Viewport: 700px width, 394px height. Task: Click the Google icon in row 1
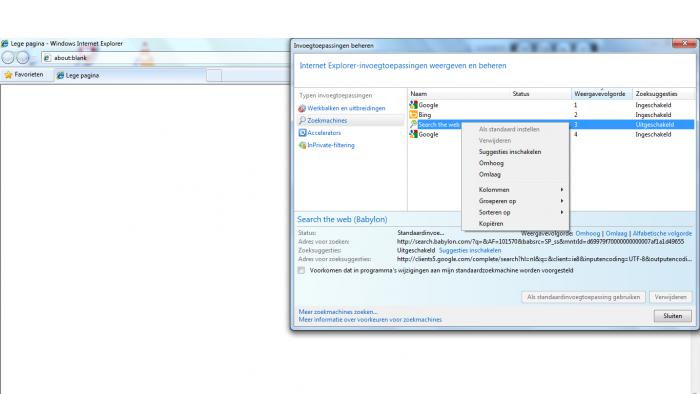413,105
